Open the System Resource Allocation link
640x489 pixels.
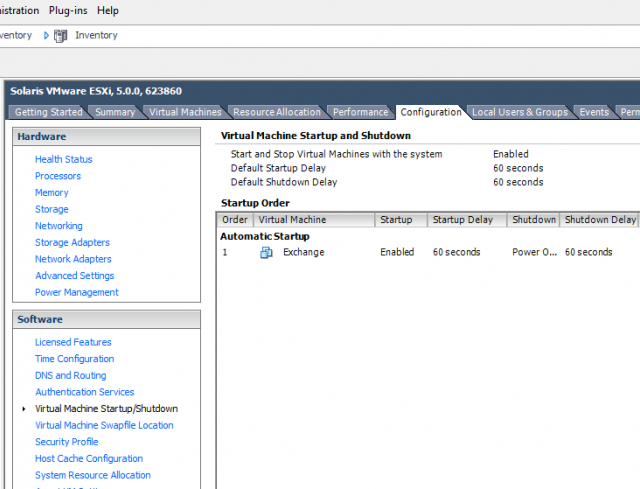tap(93, 476)
